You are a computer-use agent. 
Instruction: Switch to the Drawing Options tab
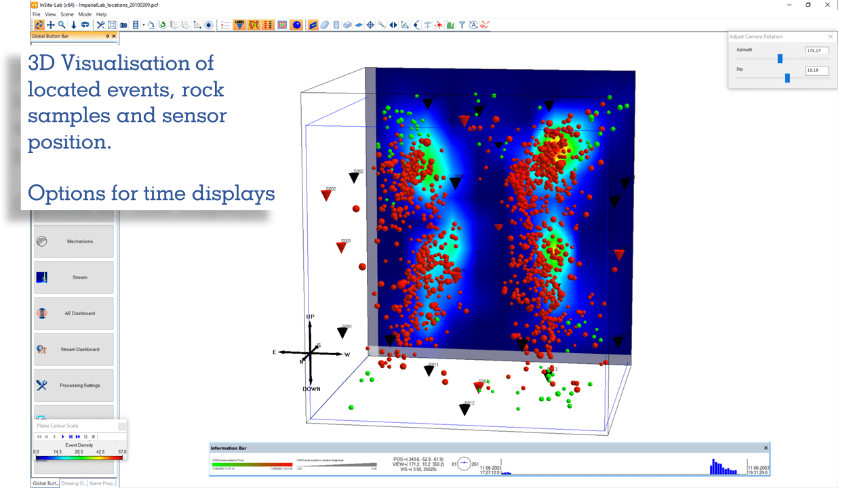[x=73, y=483]
